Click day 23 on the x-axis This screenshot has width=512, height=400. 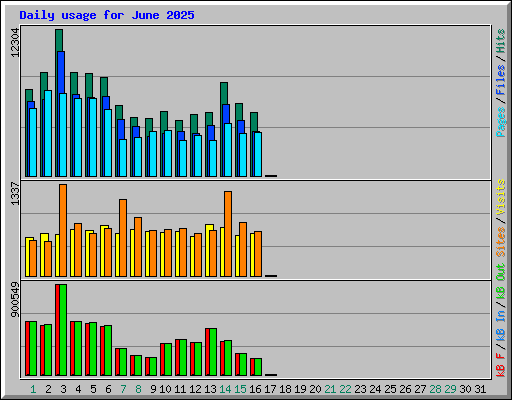tap(360, 389)
